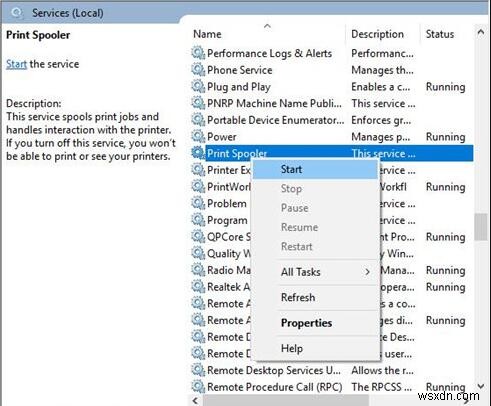Click the gear icon beside Program service
This screenshot has height=406, width=491.
tap(198, 220)
